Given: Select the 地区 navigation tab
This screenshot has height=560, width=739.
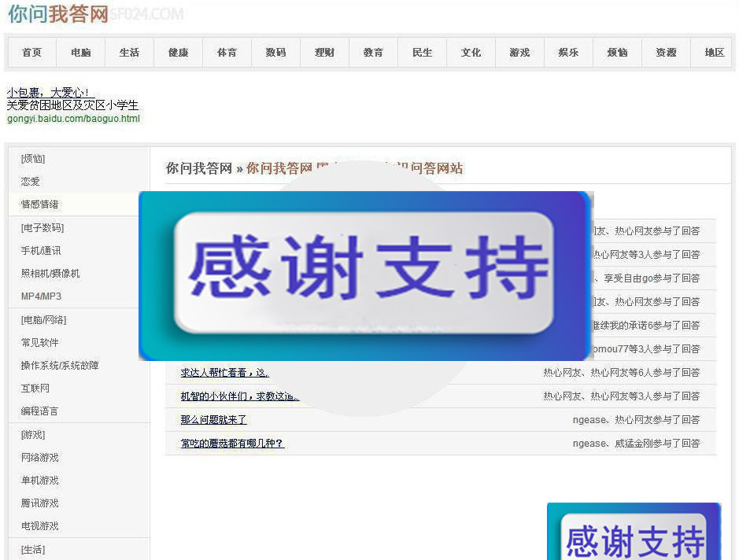Looking at the screenshot, I should point(714,53).
